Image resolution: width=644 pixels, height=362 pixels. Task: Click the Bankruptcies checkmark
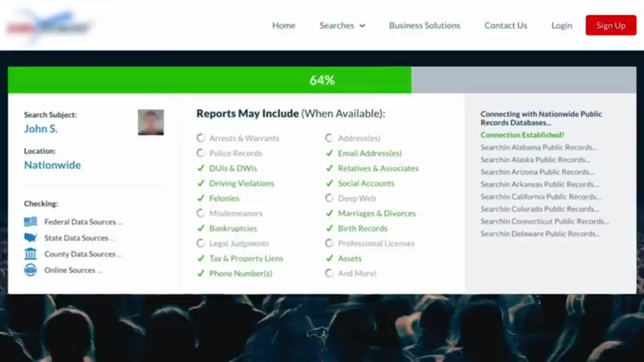click(201, 228)
